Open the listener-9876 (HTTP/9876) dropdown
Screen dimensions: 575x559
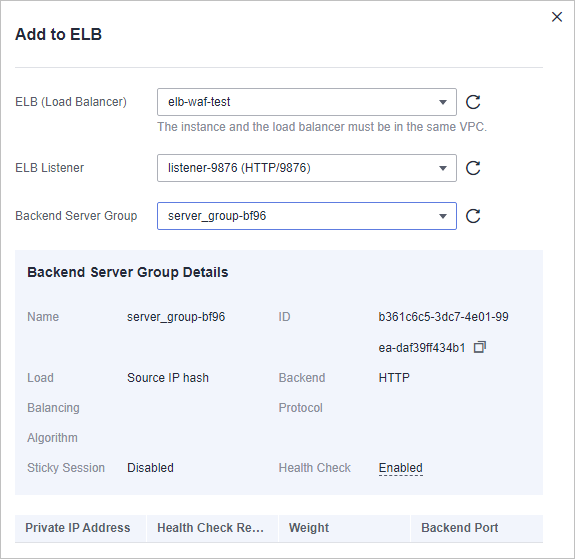(x=307, y=168)
